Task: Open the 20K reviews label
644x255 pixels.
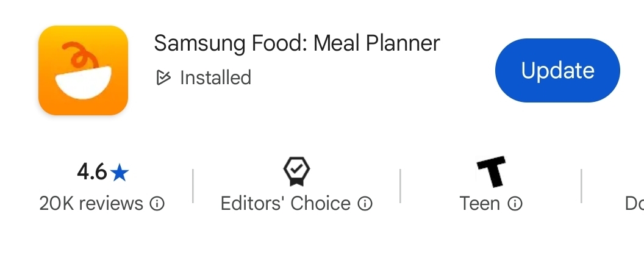Action: point(91,203)
